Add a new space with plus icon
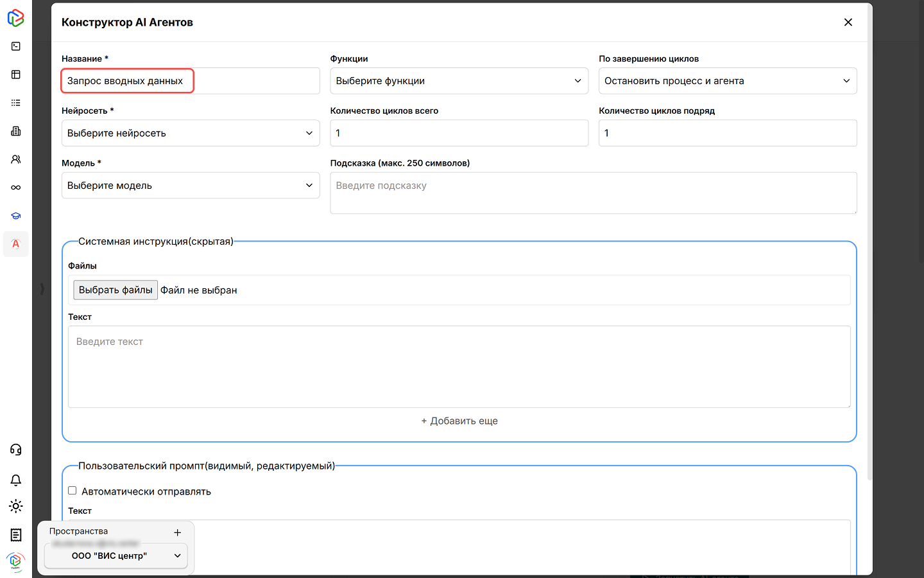Image resolution: width=924 pixels, height=578 pixels. [178, 532]
